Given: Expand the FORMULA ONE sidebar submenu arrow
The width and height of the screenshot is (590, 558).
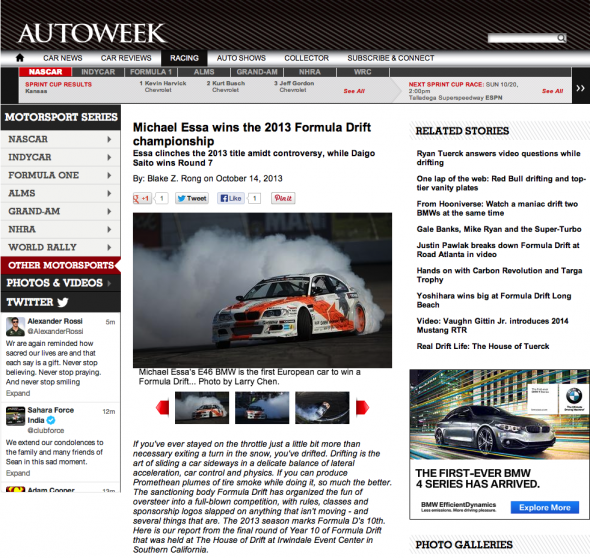Looking at the screenshot, I should (x=109, y=175).
